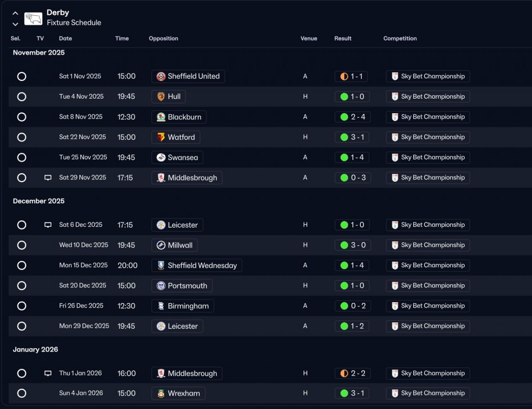Click the Sheffield United club badge

(x=161, y=77)
